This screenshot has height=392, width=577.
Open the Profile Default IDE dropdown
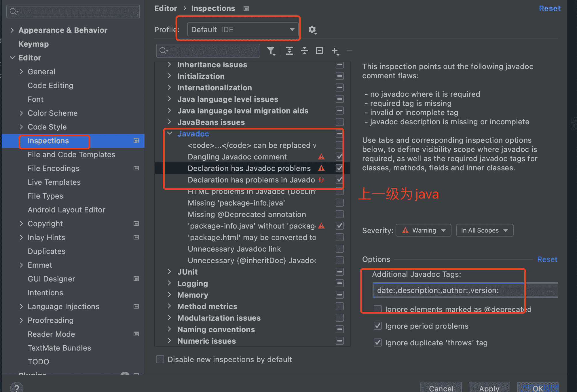pos(243,29)
